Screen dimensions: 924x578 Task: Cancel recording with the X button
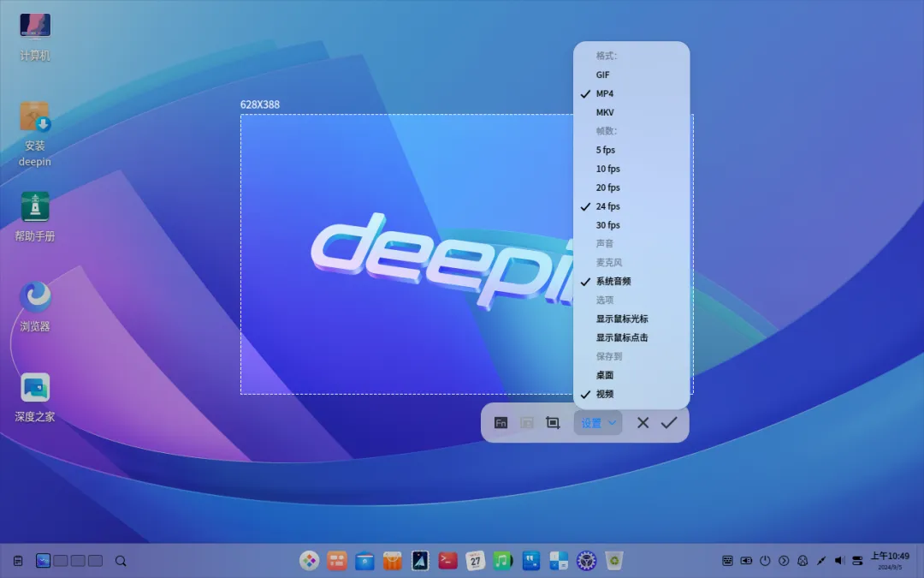pyautogui.click(x=643, y=423)
